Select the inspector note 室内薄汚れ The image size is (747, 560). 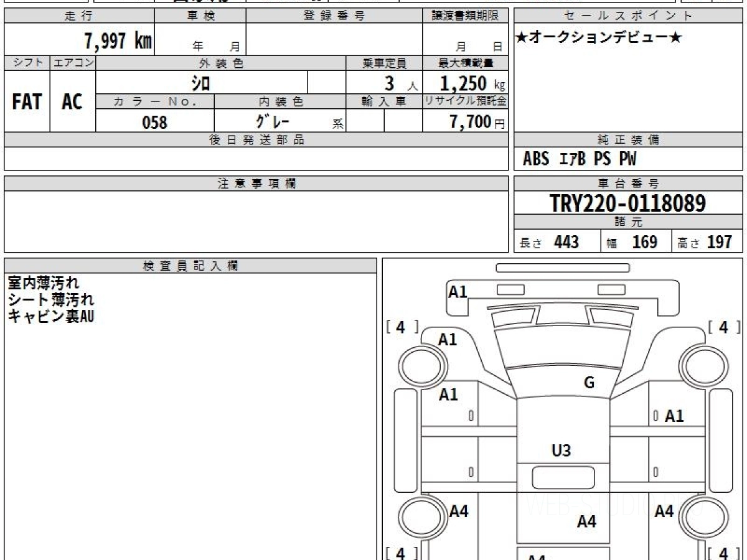(44, 283)
